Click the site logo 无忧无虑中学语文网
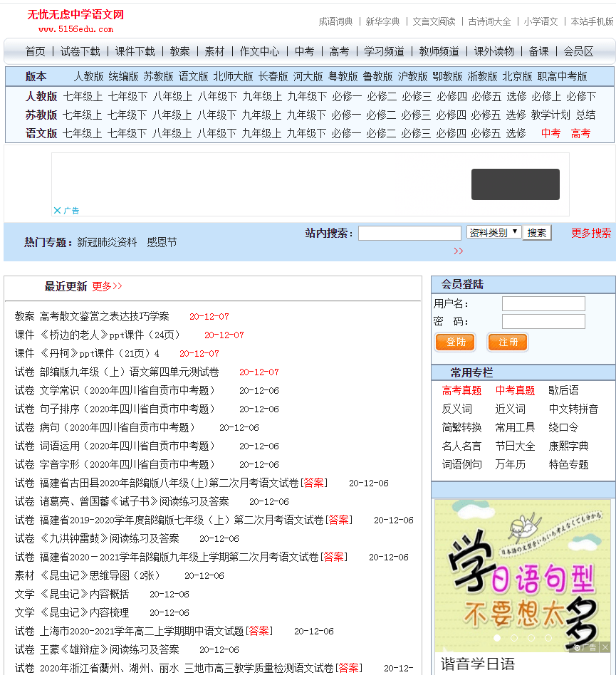The height and width of the screenshot is (675, 616). (75, 15)
